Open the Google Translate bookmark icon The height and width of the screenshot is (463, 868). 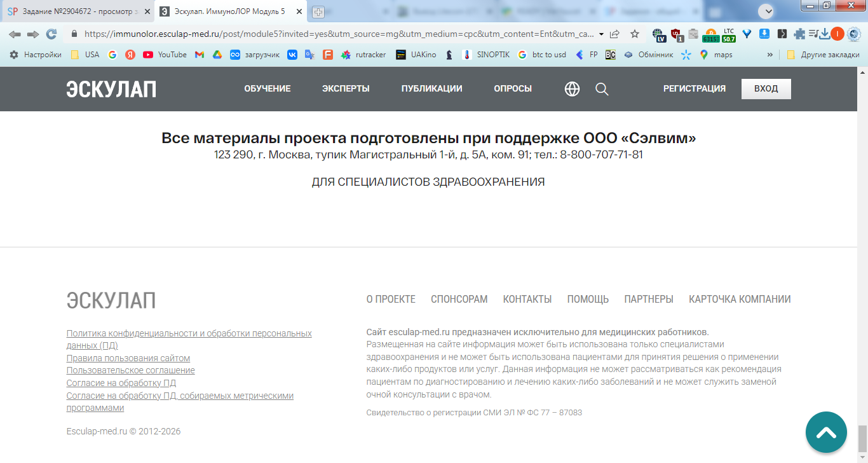310,55
